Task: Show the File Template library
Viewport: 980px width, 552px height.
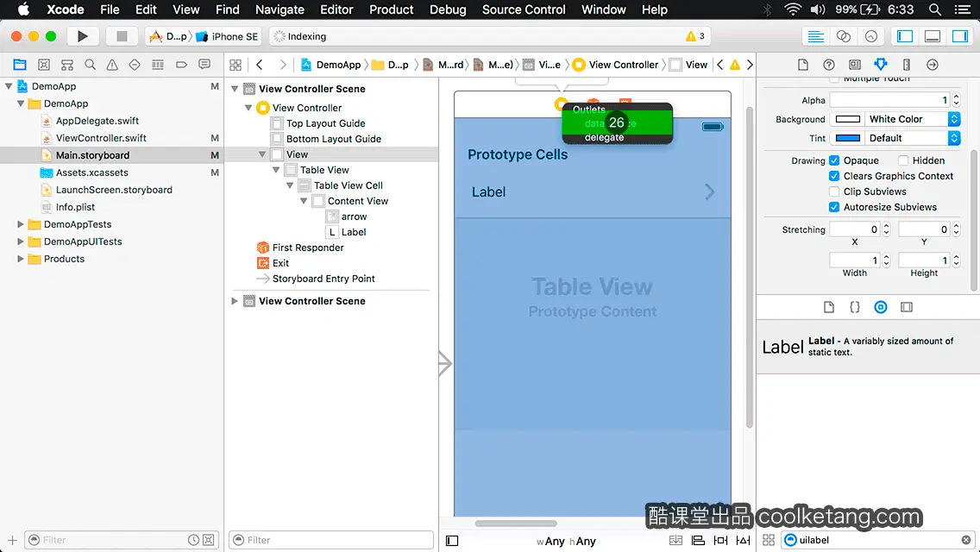Action: tap(829, 307)
